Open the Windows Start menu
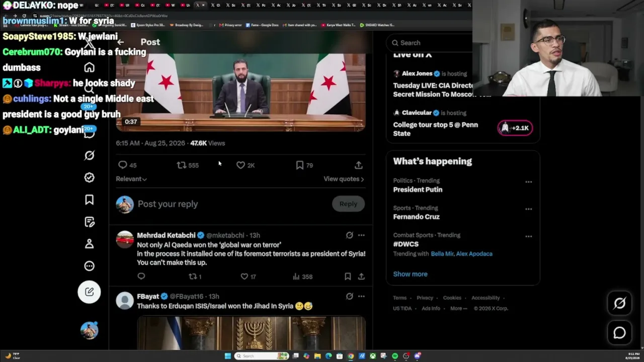The width and height of the screenshot is (644, 362). click(x=227, y=356)
